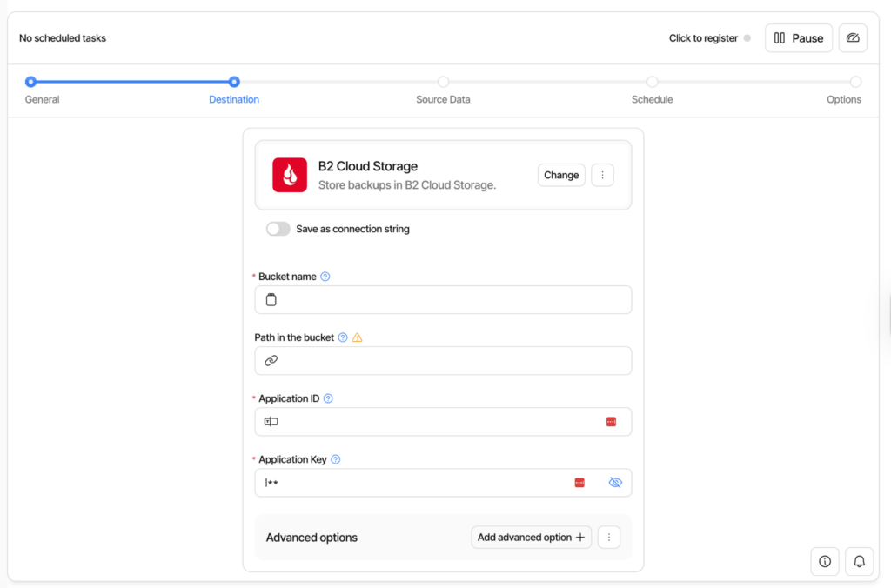Screen dimensions: 891x588
Task: Open Advanced options three-dot menu
Action: point(608,538)
